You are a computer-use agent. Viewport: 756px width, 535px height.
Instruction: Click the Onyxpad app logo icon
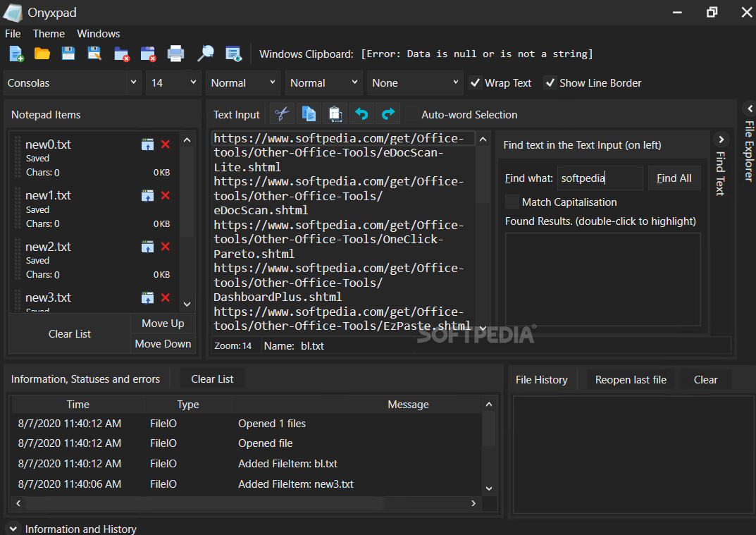pyautogui.click(x=13, y=13)
